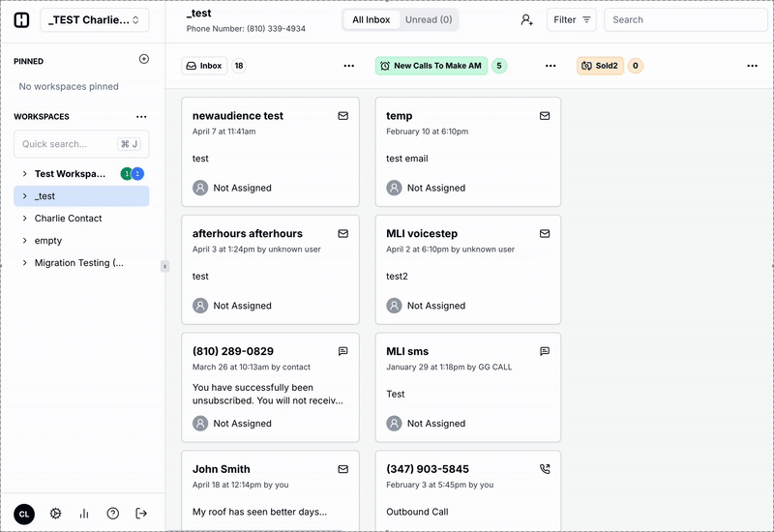The width and height of the screenshot is (774, 532).
Task: Click SMS icon on MLI sms card
Action: (x=545, y=351)
